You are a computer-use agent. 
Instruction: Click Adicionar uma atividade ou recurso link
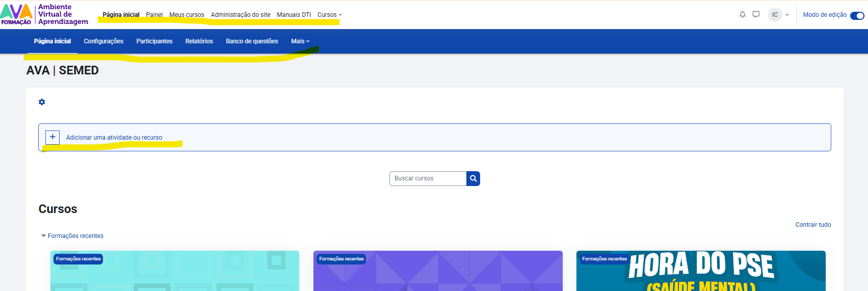point(114,138)
